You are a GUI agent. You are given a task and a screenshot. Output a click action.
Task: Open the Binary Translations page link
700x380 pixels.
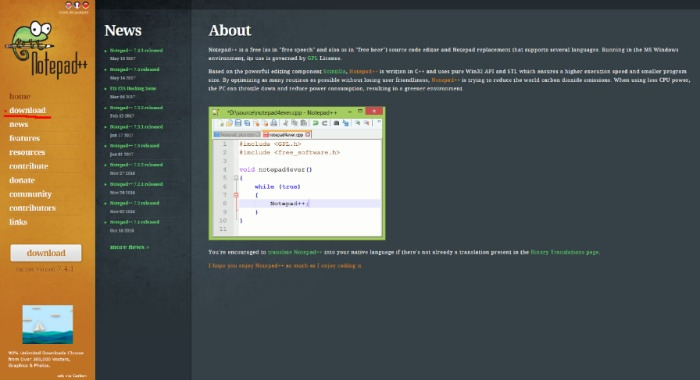tap(565, 252)
